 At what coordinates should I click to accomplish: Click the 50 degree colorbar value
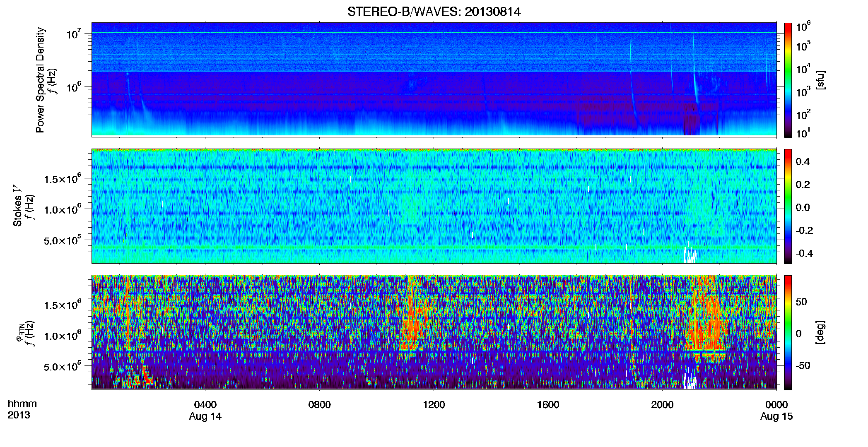[x=801, y=302]
